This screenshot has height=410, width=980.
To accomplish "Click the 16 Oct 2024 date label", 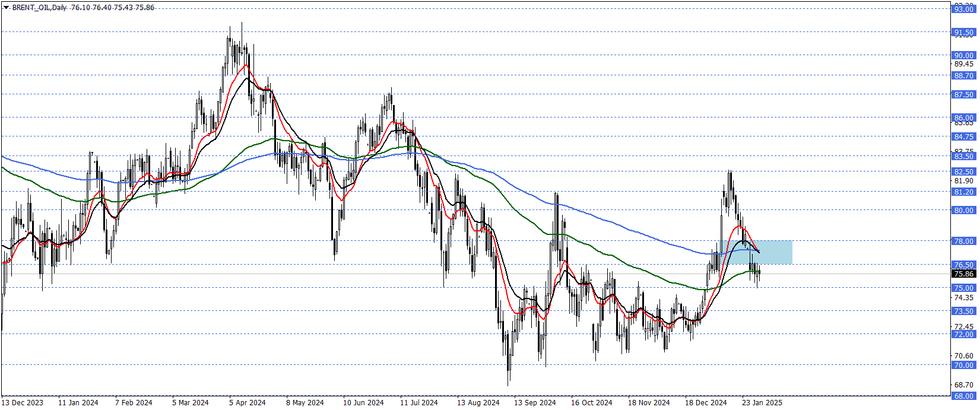I will tap(591, 402).
